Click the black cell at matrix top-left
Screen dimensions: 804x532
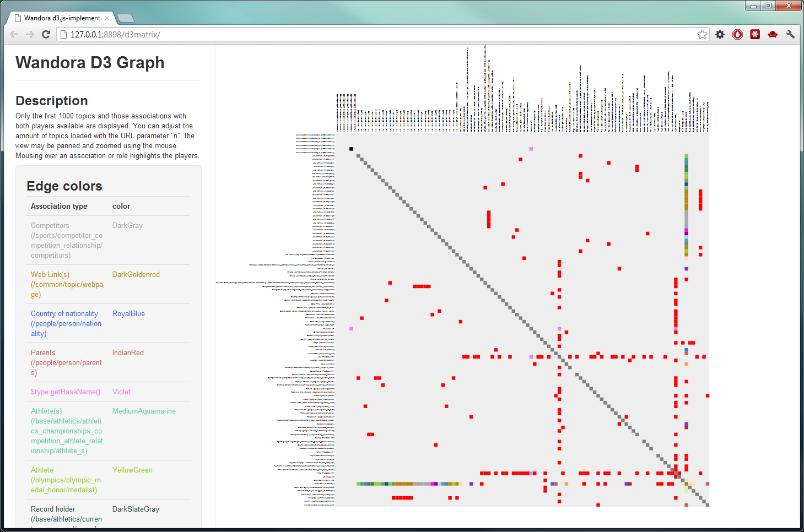point(351,149)
